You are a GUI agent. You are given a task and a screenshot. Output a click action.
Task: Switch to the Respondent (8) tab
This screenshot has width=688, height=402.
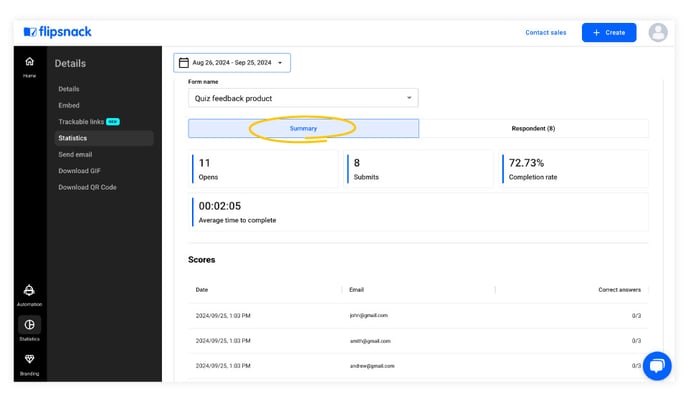pyautogui.click(x=533, y=129)
